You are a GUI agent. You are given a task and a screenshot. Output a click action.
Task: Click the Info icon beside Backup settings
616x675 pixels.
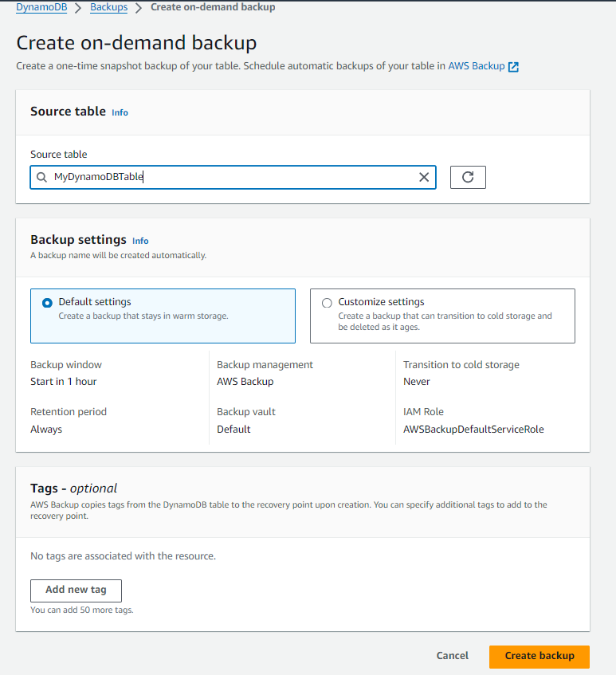(x=140, y=241)
